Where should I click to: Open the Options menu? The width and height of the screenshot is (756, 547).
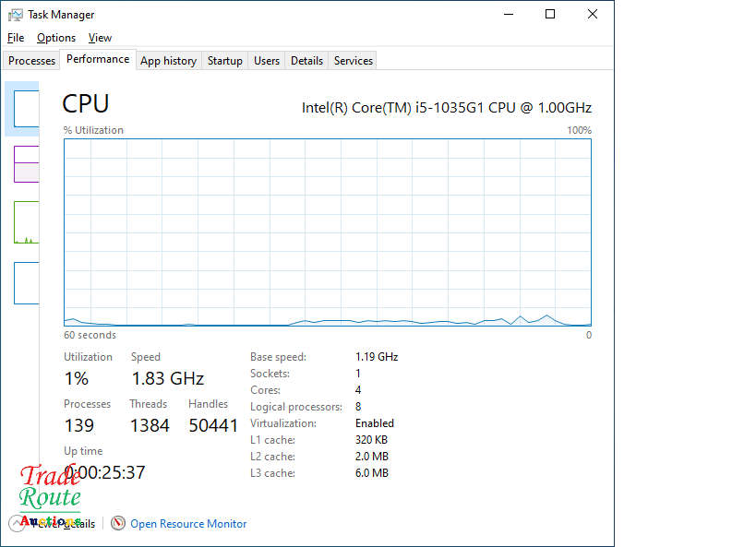pyautogui.click(x=56, y=38)
